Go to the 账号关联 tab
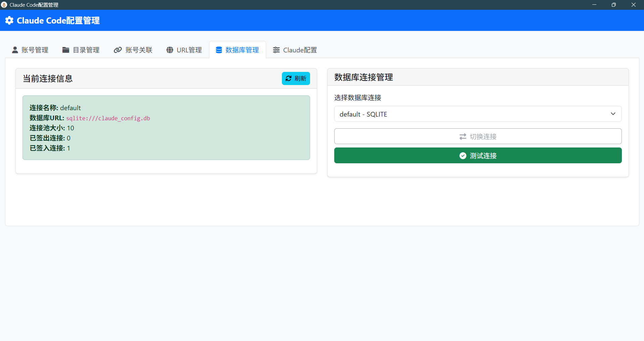 [133, 50]
